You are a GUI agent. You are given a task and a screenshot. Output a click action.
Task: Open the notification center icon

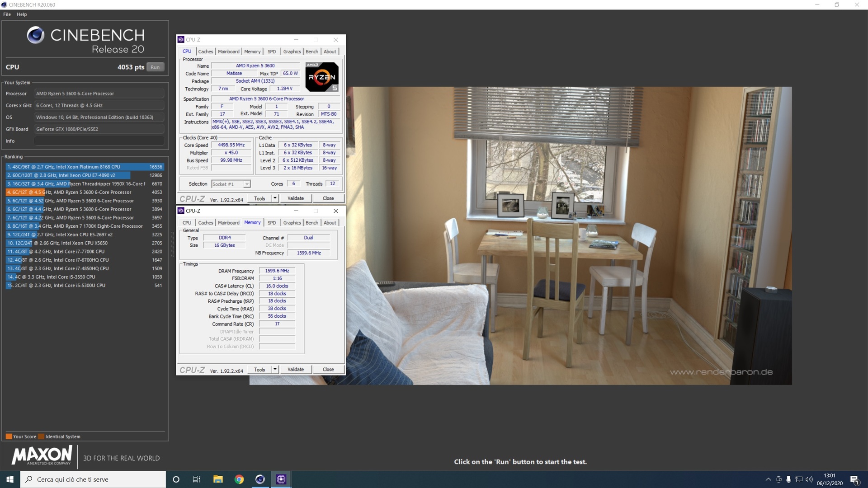pyautogui.click(x=854, y=479)
